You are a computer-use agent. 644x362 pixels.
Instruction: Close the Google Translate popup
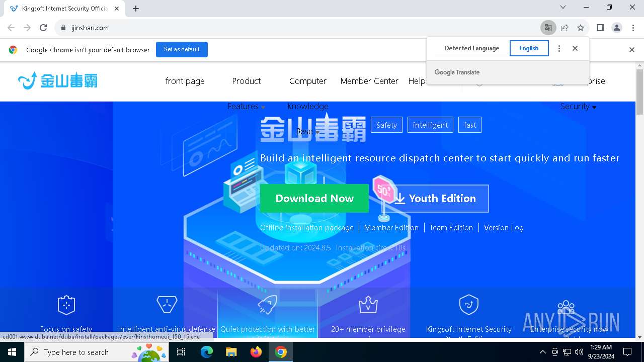pos(575,48)
